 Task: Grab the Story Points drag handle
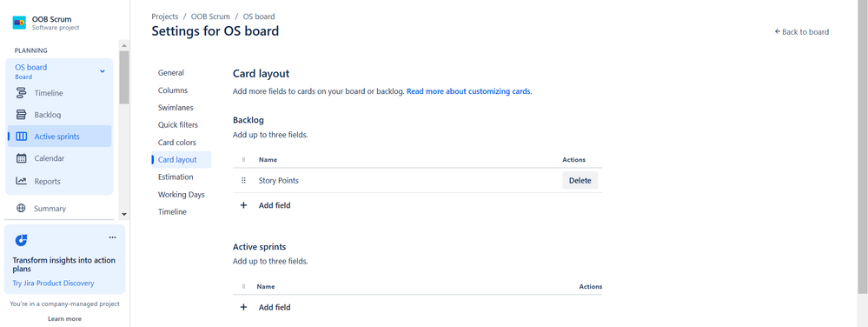pos(243,180)
